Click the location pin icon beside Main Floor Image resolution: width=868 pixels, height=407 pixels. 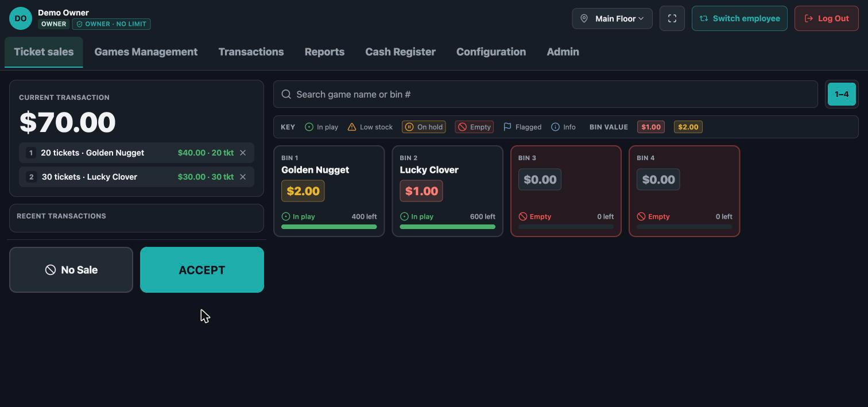click(x=584, y=18)
